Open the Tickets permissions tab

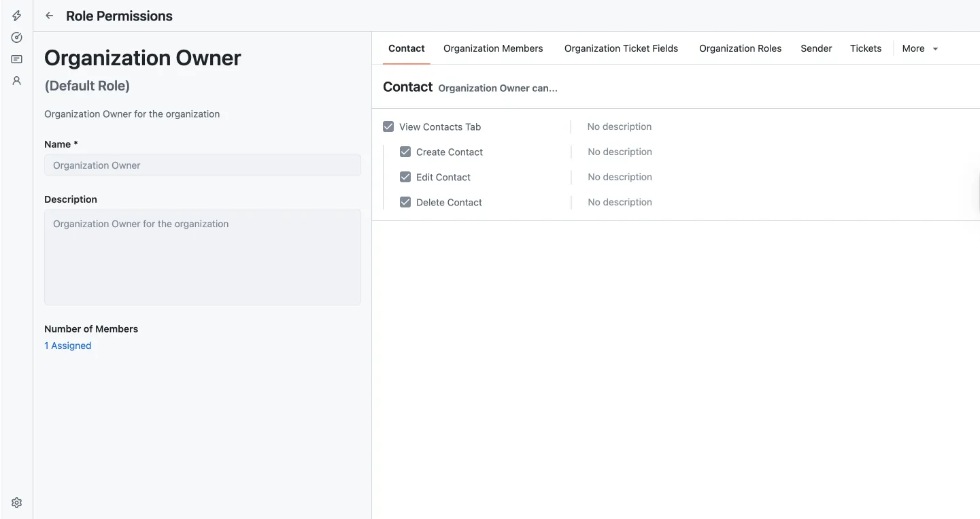tap(865, 48)
